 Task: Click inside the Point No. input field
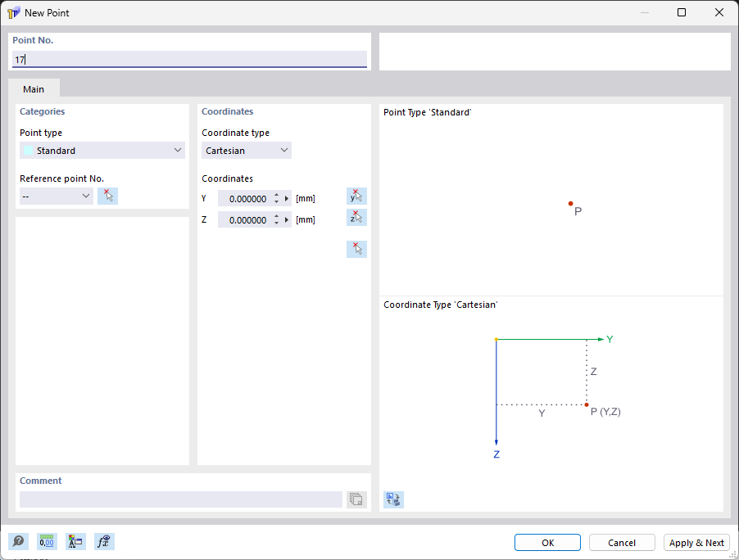pos(188,59)
